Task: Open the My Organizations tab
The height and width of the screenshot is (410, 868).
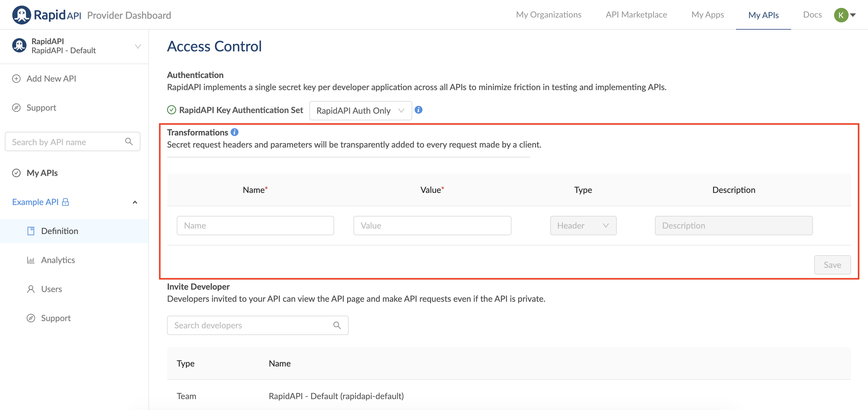Action: pos(548,15)
